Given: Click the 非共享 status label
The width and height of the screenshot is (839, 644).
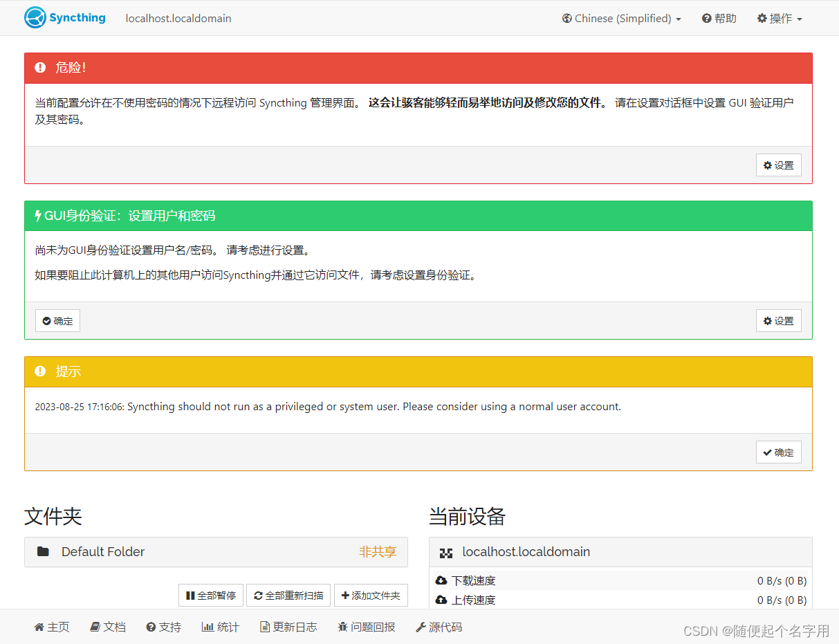Looking at the screenshot, I should click(x=378, y=552).
